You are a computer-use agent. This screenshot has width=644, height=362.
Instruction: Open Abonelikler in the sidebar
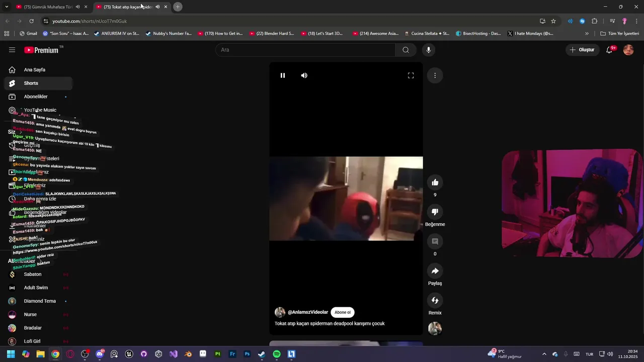[x=38, y=97]
